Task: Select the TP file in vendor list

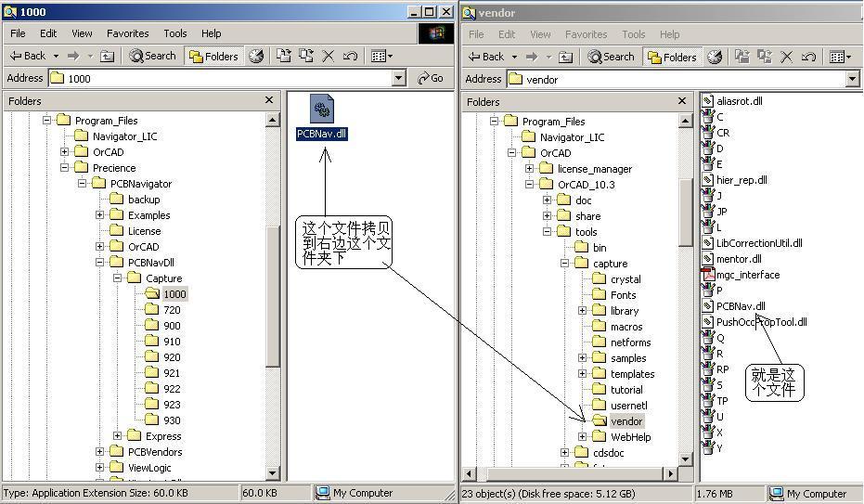Action: 716,401
